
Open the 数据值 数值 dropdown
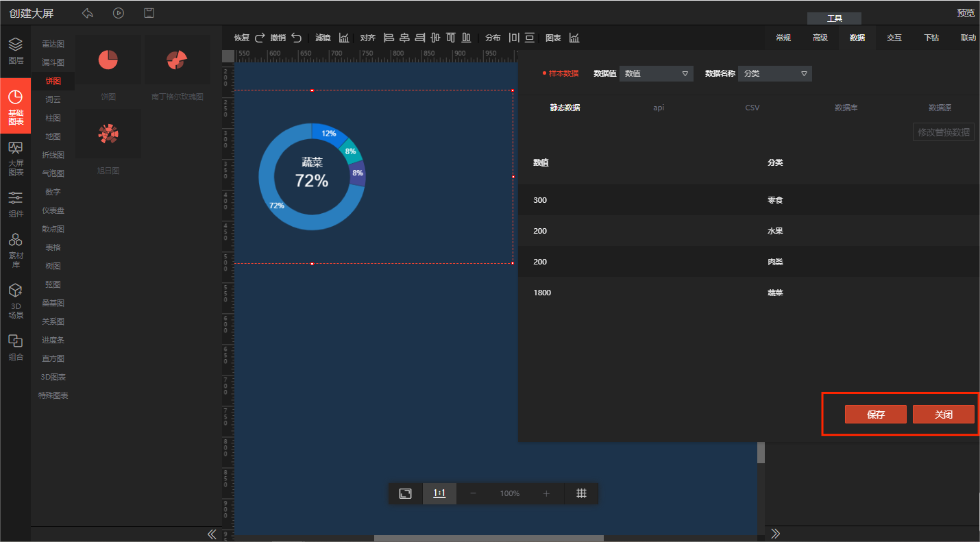coord(656,73)
